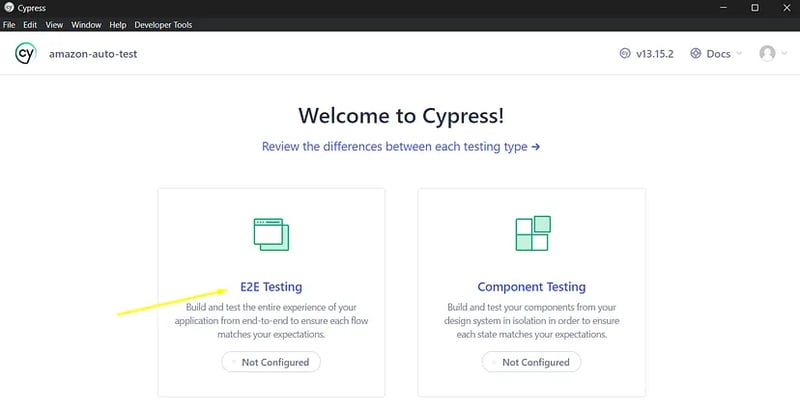Select the Component Testing heading
The image size is (800, 407).
[x=532, y=287]
